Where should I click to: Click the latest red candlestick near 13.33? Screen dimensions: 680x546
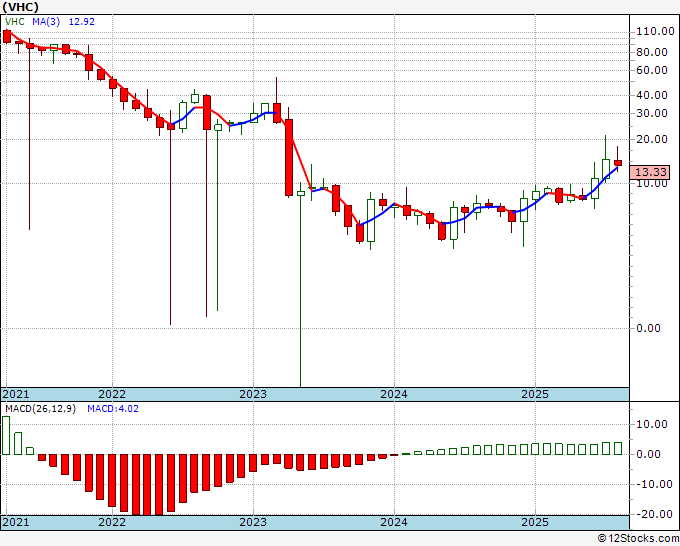[x=618, y=163]
